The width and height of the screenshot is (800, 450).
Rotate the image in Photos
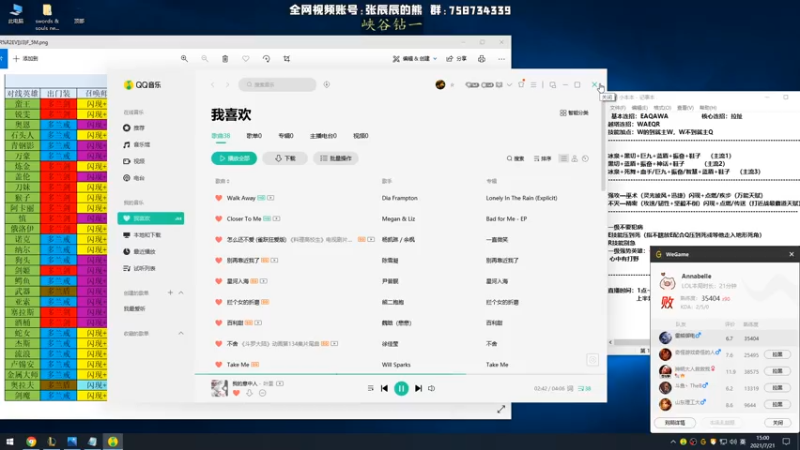pos(266,59)
